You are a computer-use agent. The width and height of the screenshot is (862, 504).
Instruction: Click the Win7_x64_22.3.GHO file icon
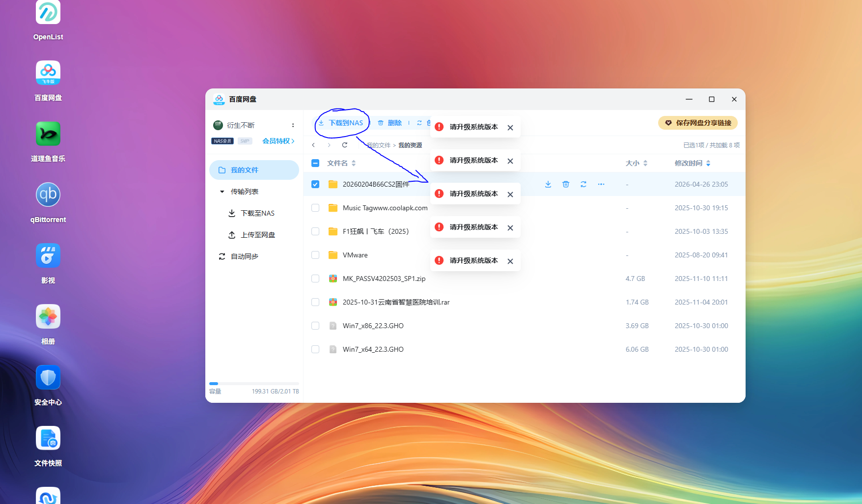[333, 349]
